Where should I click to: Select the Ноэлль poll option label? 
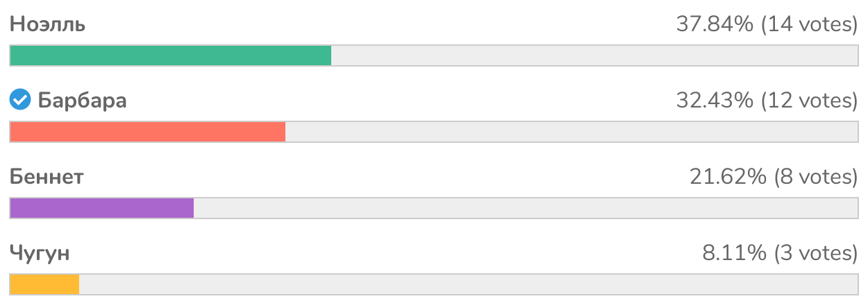click(x=48, y=25)
